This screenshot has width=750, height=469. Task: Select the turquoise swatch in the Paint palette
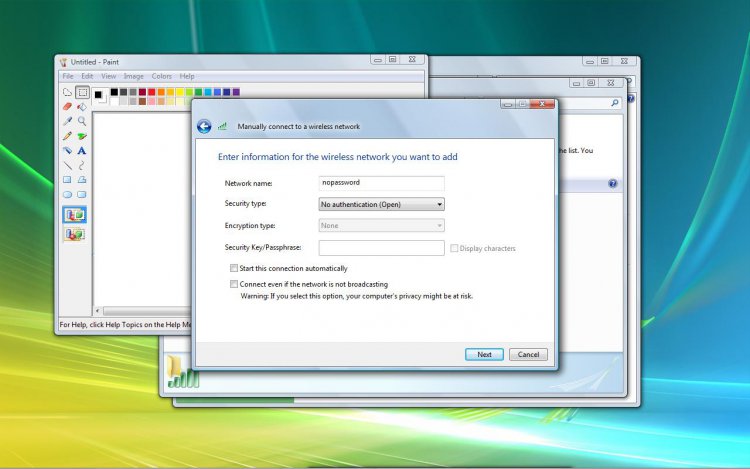(208, 92)
